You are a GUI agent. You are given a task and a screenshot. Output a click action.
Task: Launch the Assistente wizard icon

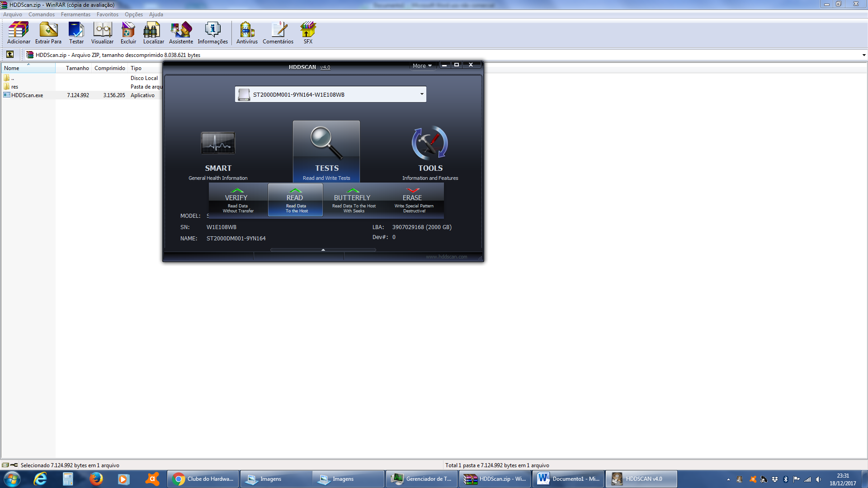[x=181, y=33]
